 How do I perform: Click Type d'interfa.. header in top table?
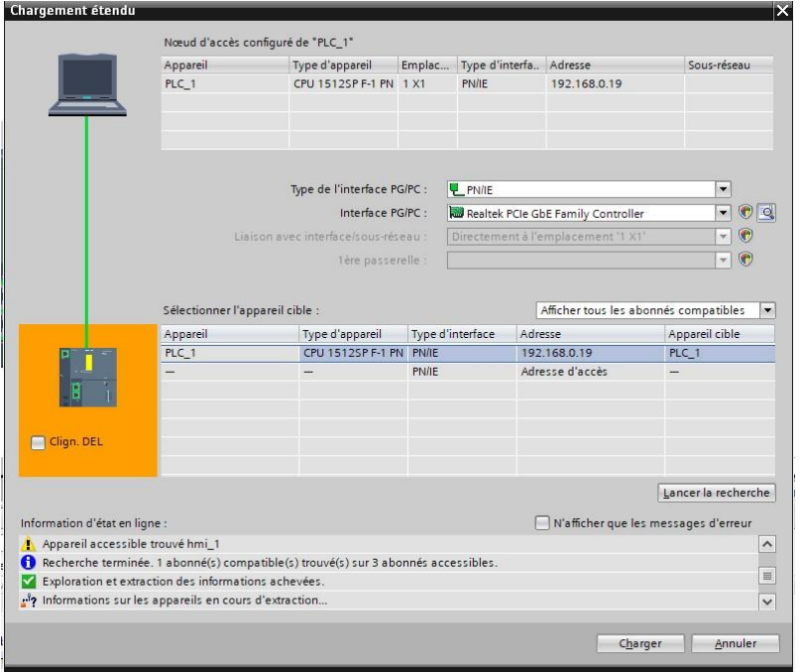point(502,65)
